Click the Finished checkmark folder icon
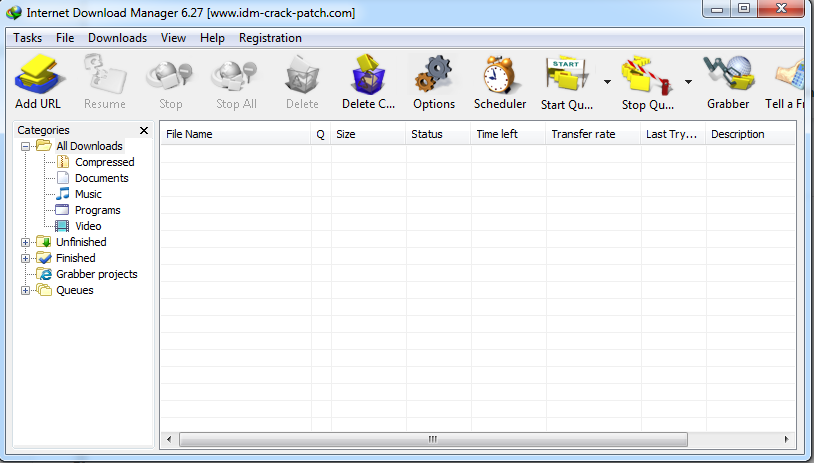814x463 pixels. (x=44, y=258)
